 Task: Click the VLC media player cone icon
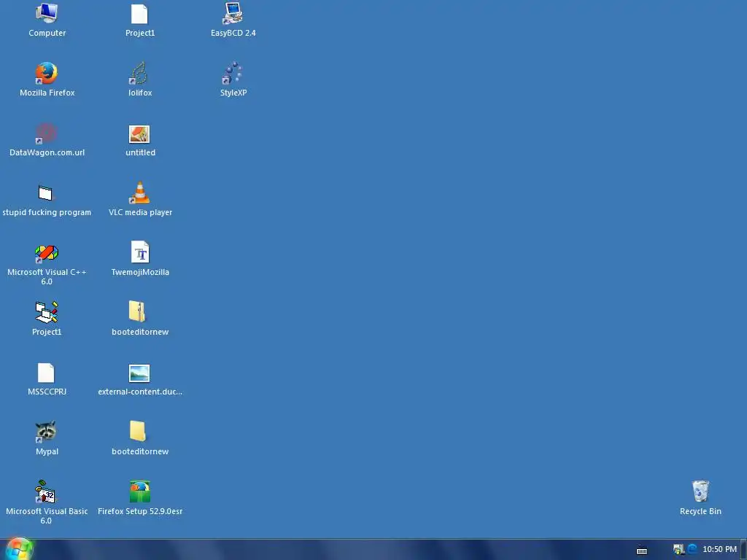(139, 192)
